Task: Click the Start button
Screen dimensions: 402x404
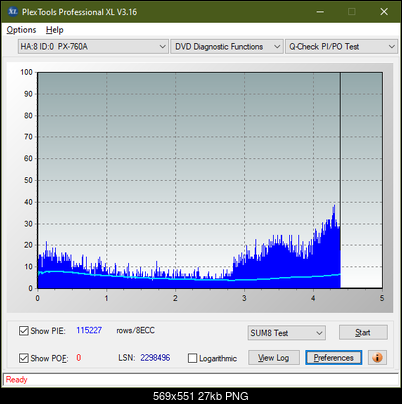Action: pyautogui.click(x=363, y=333)
